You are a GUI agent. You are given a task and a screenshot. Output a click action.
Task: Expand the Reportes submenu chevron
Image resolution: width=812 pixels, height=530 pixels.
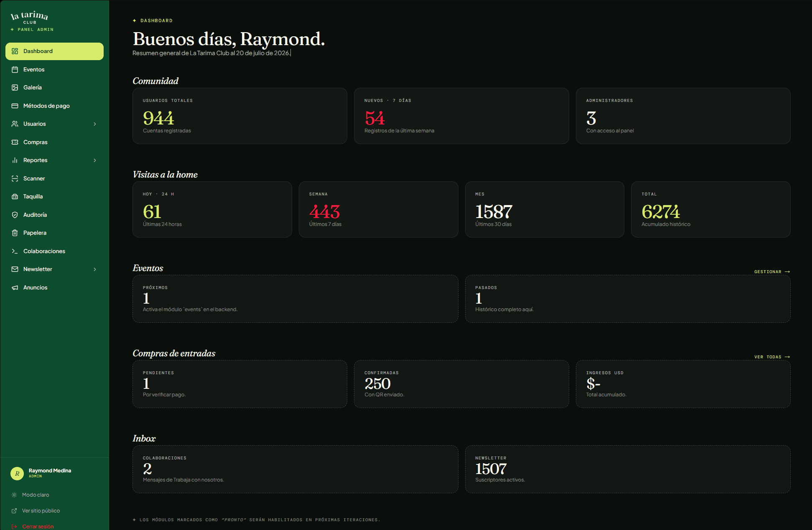point(95,160)
